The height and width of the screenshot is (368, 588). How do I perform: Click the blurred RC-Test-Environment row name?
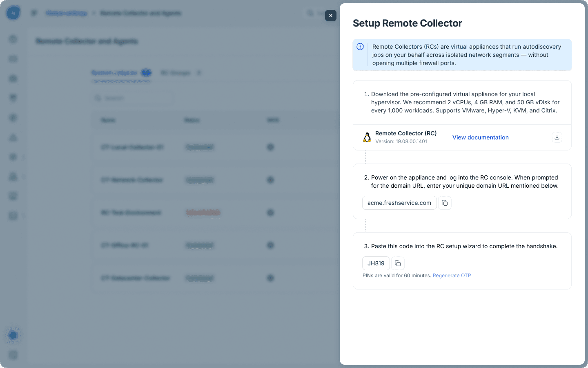131,213
